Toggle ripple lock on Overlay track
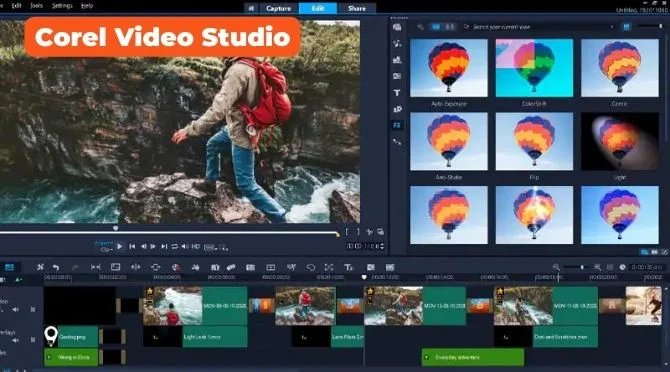This screenshot has height=372, width=670. [33, 340]
